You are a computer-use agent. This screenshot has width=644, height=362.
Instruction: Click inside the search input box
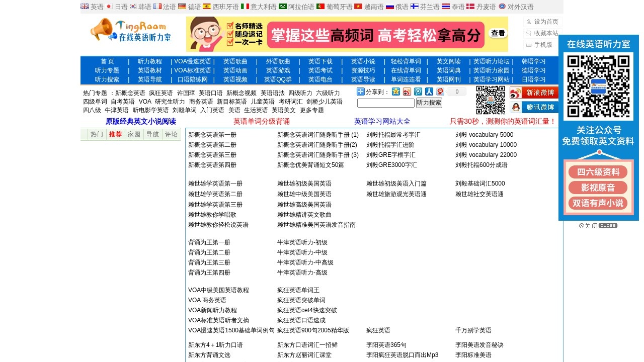[385, 103]
